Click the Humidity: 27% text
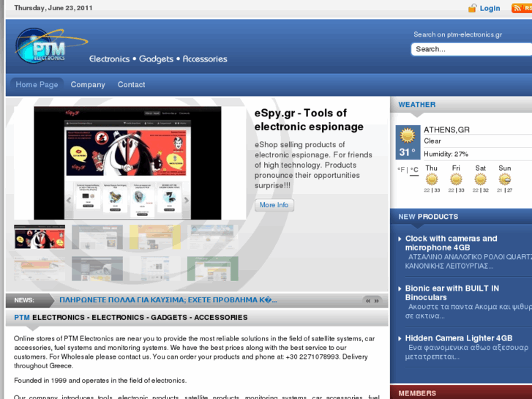The height and width of the screenshot is (399, 532). tap(446, 154)
